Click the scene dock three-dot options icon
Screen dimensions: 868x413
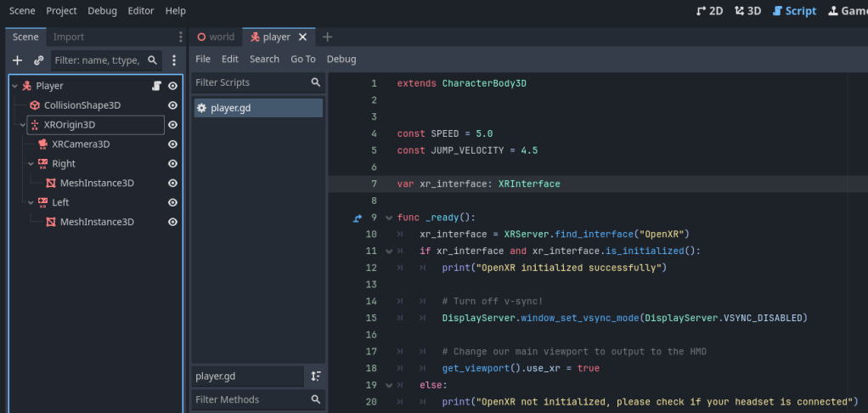174,60
